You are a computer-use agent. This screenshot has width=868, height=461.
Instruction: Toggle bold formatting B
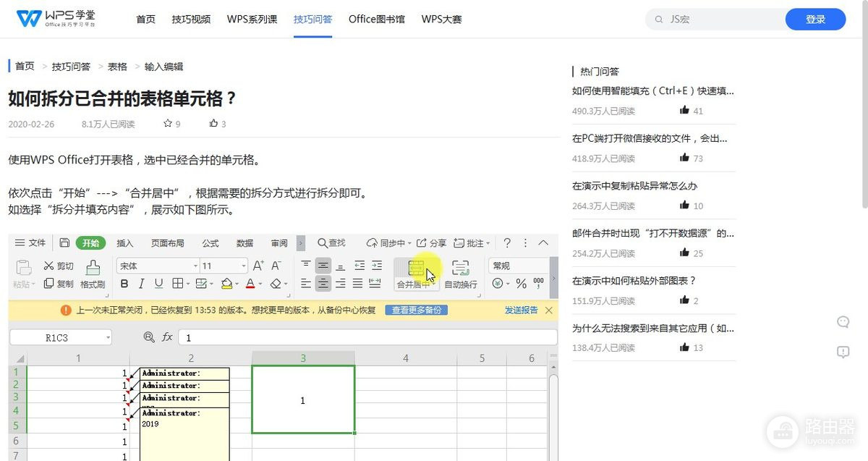[124, 284]
